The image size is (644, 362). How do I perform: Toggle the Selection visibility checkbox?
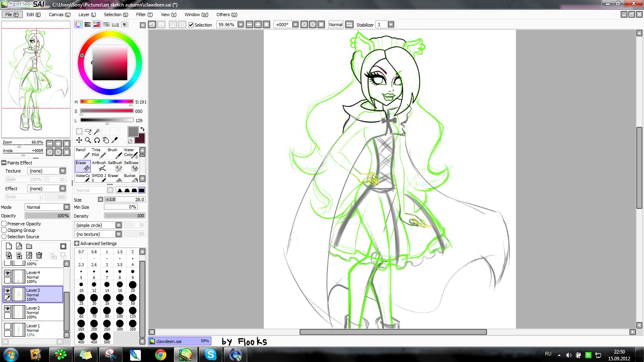click(x=191, y=25)
